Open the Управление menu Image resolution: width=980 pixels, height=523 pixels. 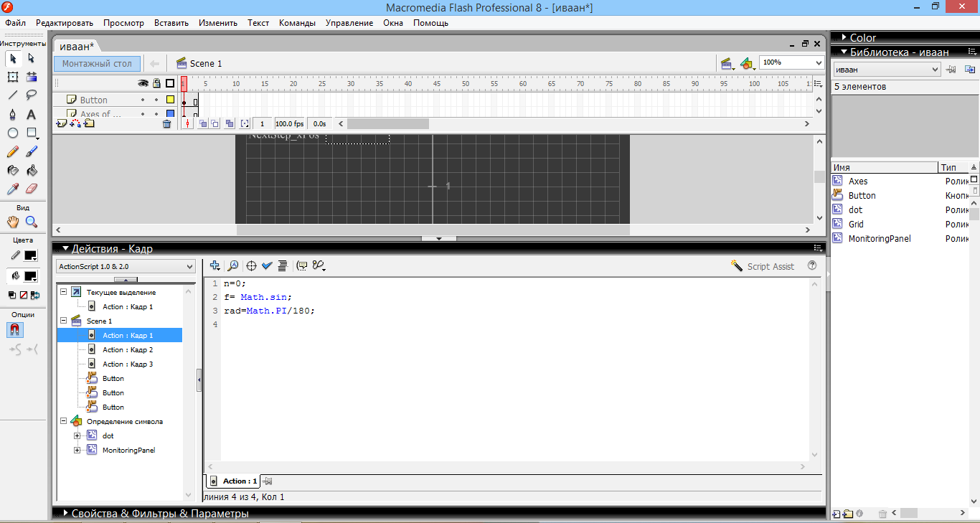coord(349,23)
